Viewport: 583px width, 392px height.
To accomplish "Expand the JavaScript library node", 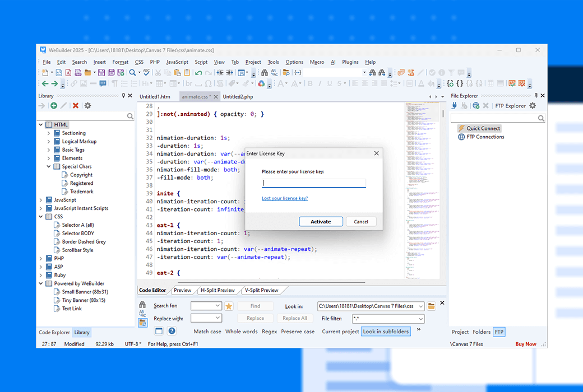I will [x=41, y=200].
